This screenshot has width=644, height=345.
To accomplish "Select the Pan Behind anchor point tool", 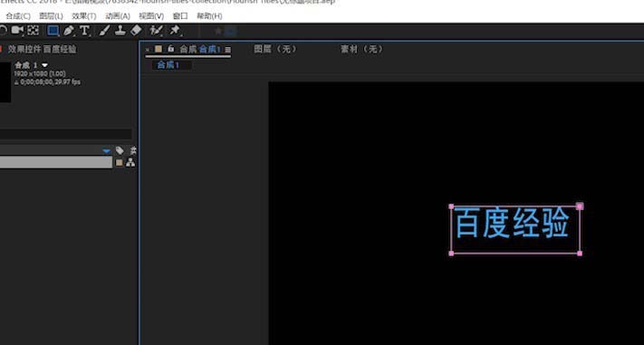I will point(34,30).
